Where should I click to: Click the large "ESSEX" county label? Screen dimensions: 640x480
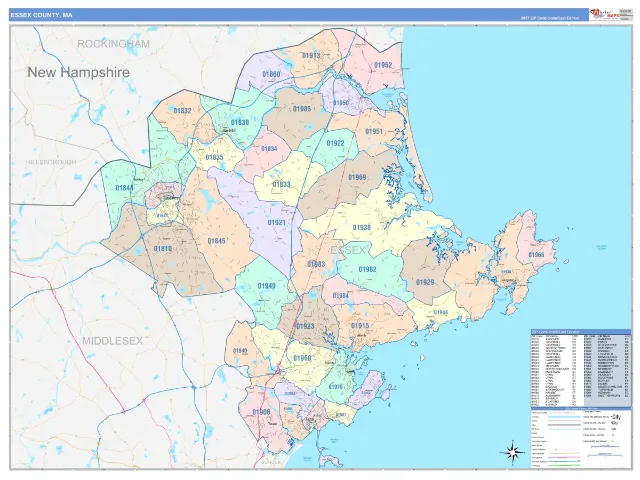click(348, 250)
